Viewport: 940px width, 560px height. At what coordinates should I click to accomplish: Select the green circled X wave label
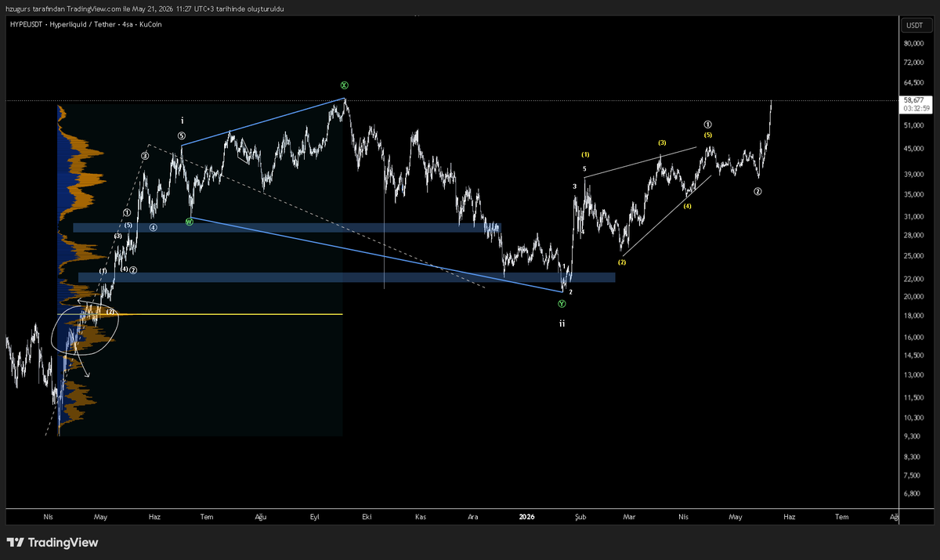coord(344,85)
